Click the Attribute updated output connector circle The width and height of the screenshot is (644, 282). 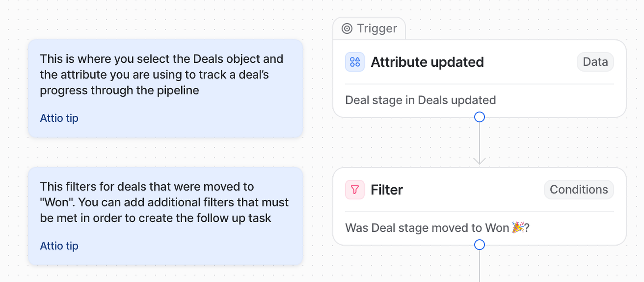[x=479, y=117]
